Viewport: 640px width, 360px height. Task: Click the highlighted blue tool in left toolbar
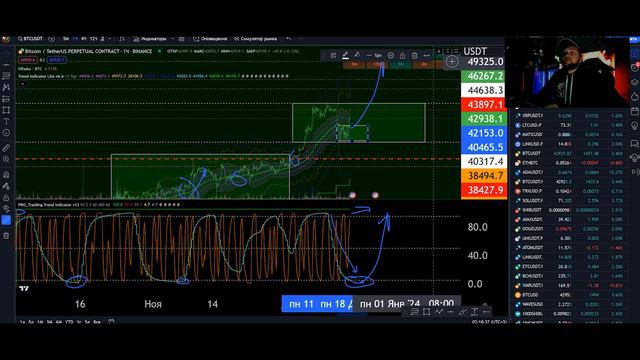click(6, 220)
